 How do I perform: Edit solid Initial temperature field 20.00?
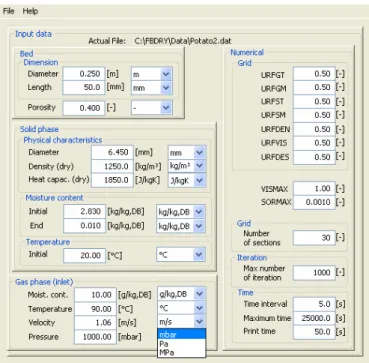pos(85,255)
